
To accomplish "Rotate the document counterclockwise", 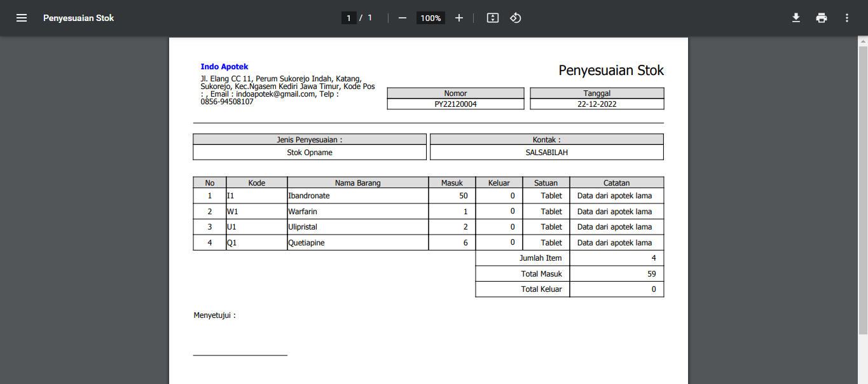I will (516, 18).
